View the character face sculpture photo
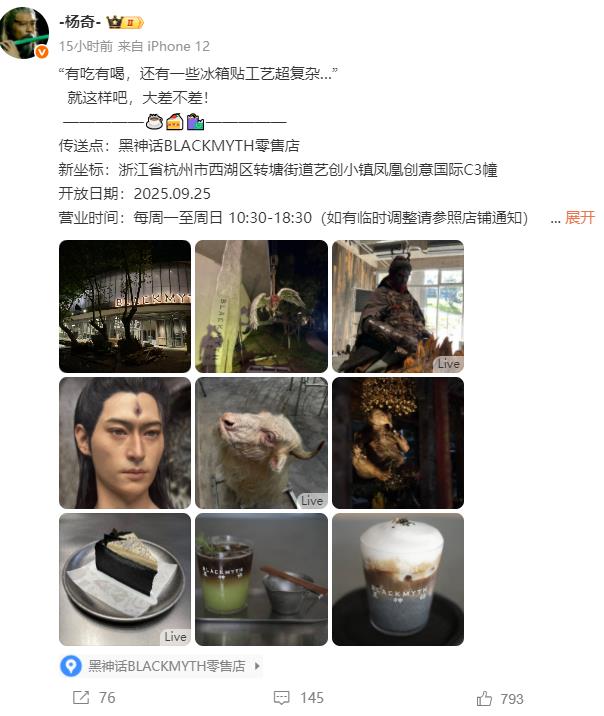 coord(125,442)
